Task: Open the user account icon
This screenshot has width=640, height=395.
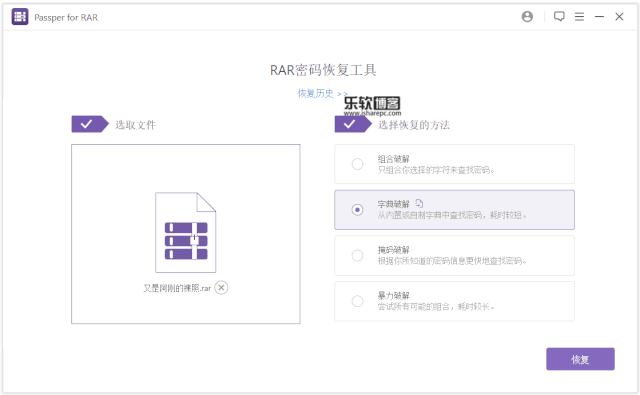Action: point(527,17)
